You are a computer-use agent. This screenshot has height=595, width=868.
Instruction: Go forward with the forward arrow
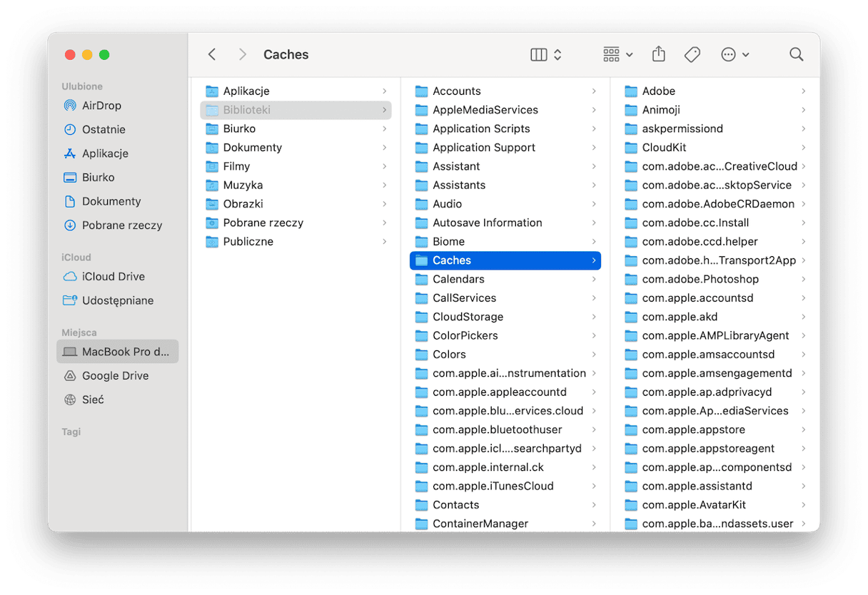[243, 54]
